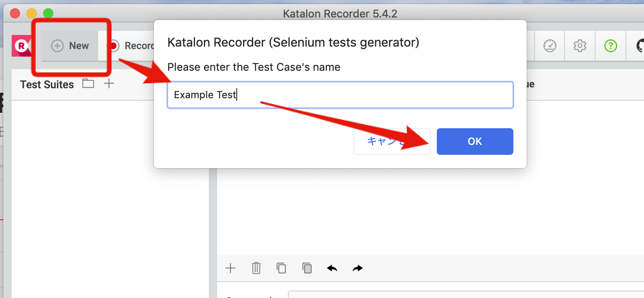Viewport: 644px width, 298px height.
Task: Minimize the window with the yellow button
Action: (x=32, y=13)
